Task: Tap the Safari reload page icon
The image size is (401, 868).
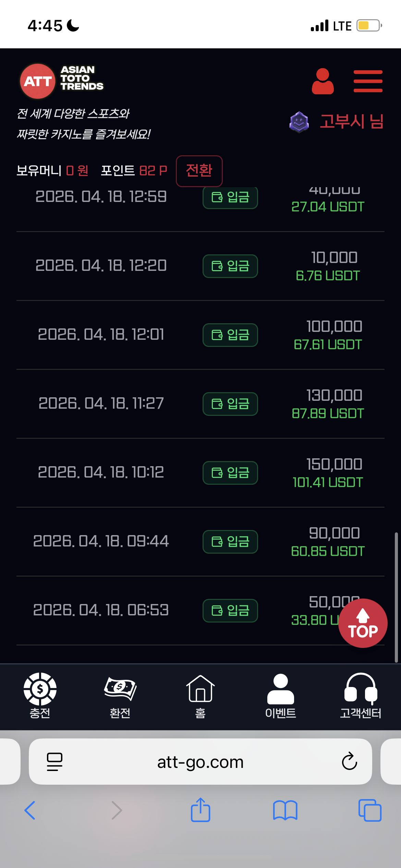Action: [x=349, y=761]
